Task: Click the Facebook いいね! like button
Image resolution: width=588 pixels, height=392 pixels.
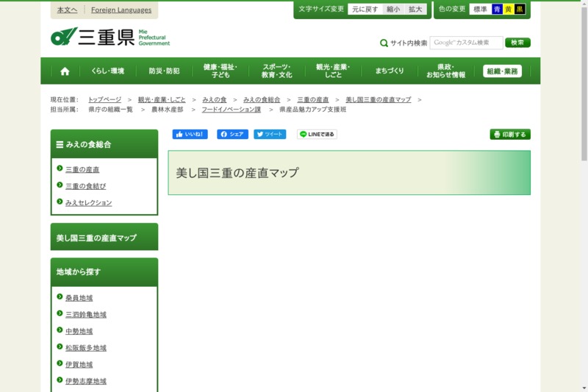Action: 190,135
